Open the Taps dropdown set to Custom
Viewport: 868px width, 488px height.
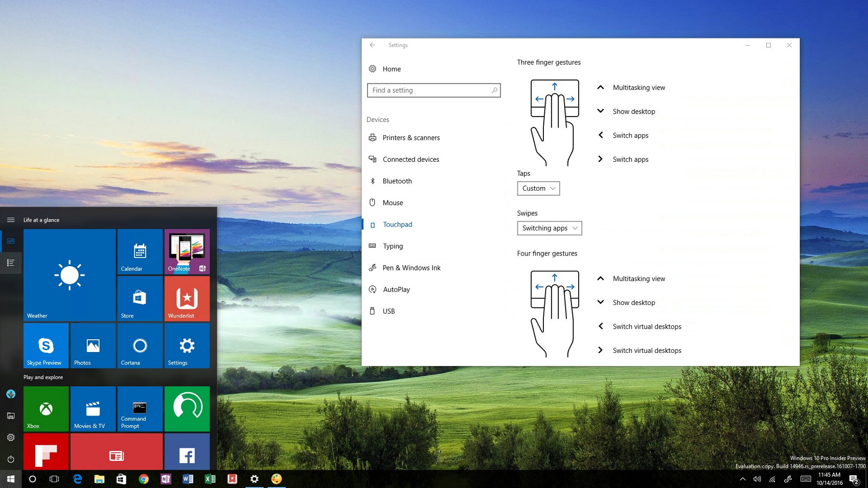538,189
